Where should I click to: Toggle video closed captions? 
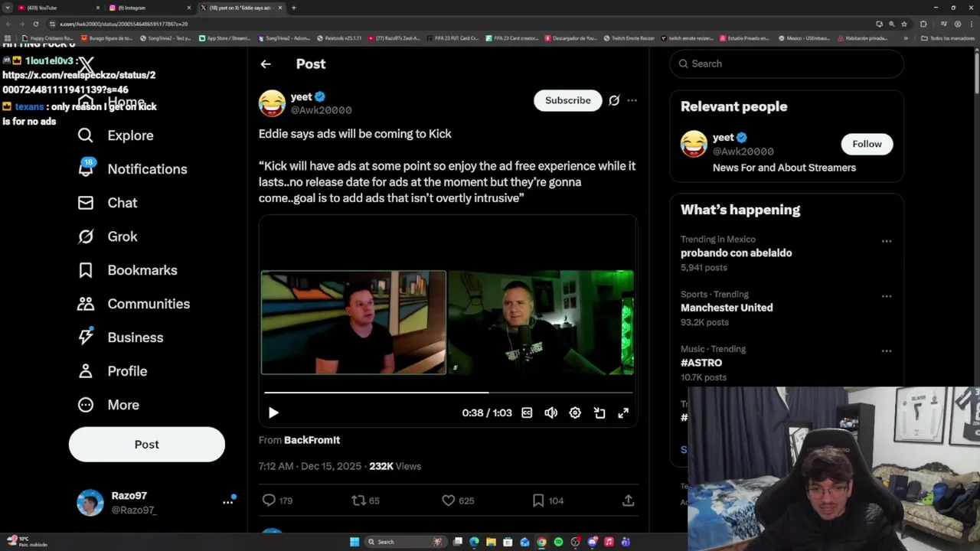coord(527,412)
